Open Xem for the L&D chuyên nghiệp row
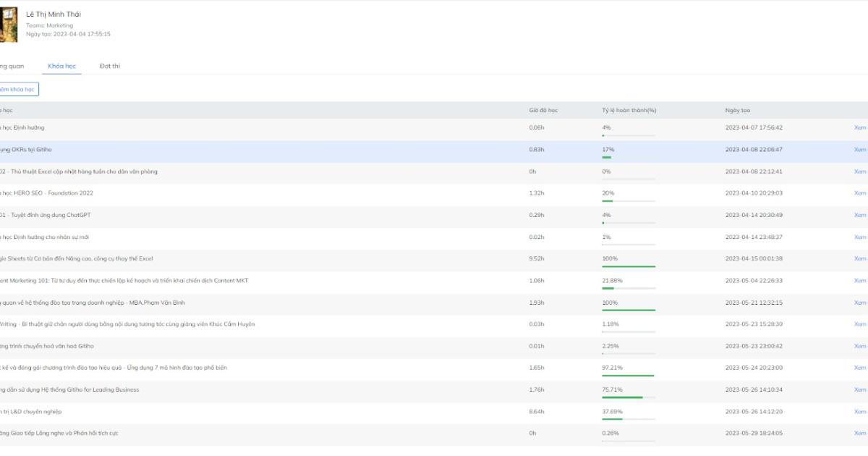Viewport: 868px width, 456px height. [x=859, y=412]
